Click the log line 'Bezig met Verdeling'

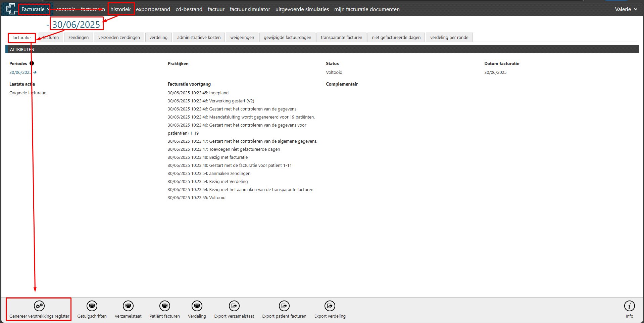pyautogui.click(x=208, y=181)
